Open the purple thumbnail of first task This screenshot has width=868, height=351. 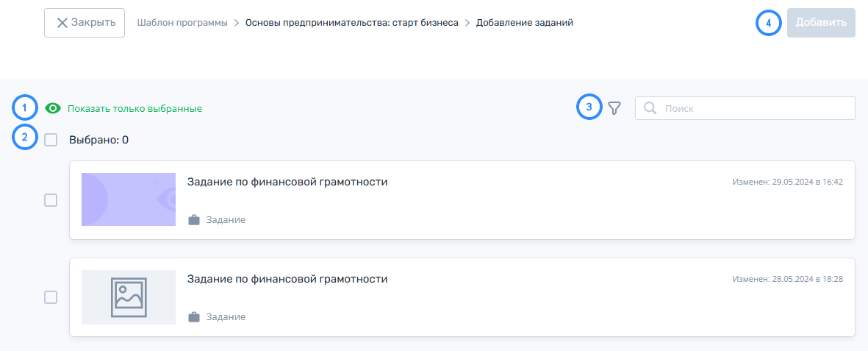(x=129, y=199)
